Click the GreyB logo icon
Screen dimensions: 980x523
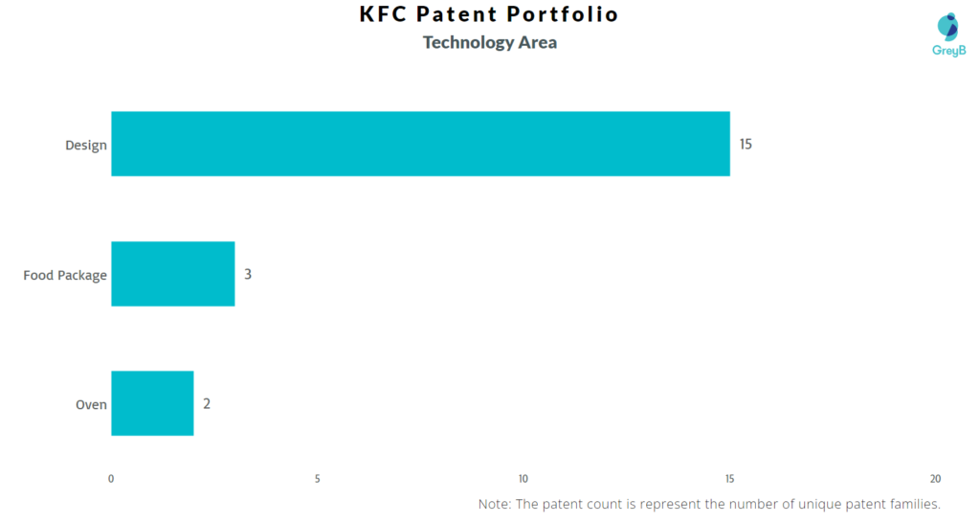point(948,27)
